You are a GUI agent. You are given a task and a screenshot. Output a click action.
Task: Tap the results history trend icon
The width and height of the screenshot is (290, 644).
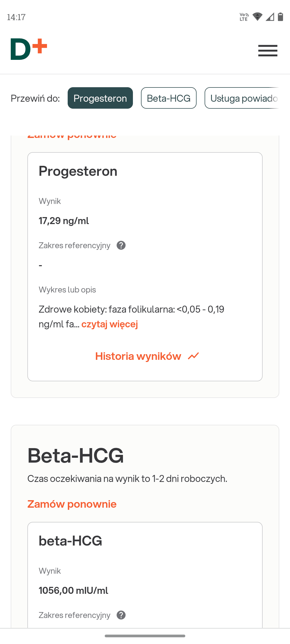pos(193,356)
